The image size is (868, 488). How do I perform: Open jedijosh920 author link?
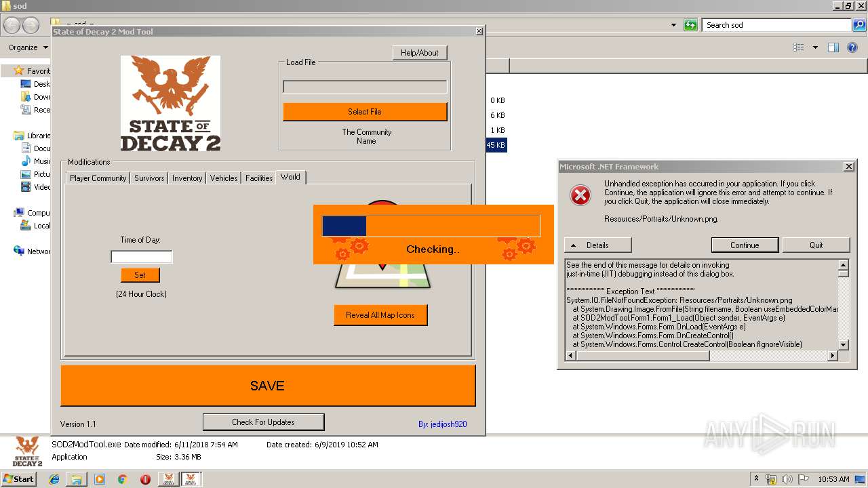click(x=442, y=424)
